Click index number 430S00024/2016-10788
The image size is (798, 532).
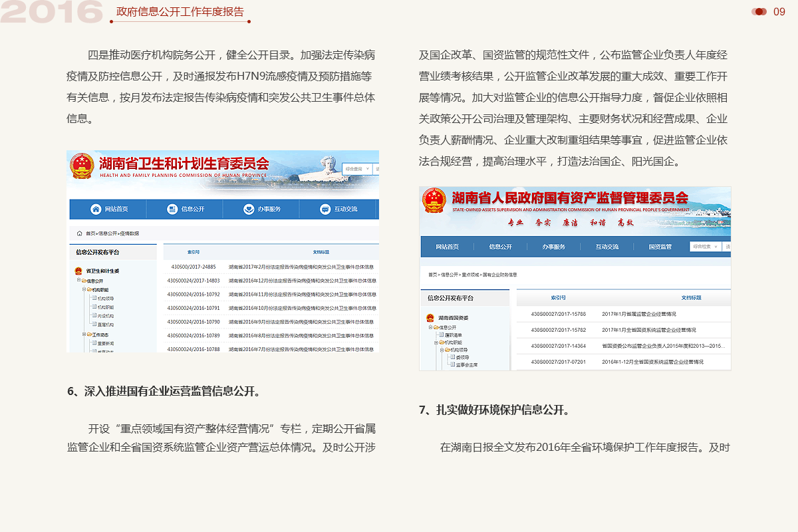[194, 349]
